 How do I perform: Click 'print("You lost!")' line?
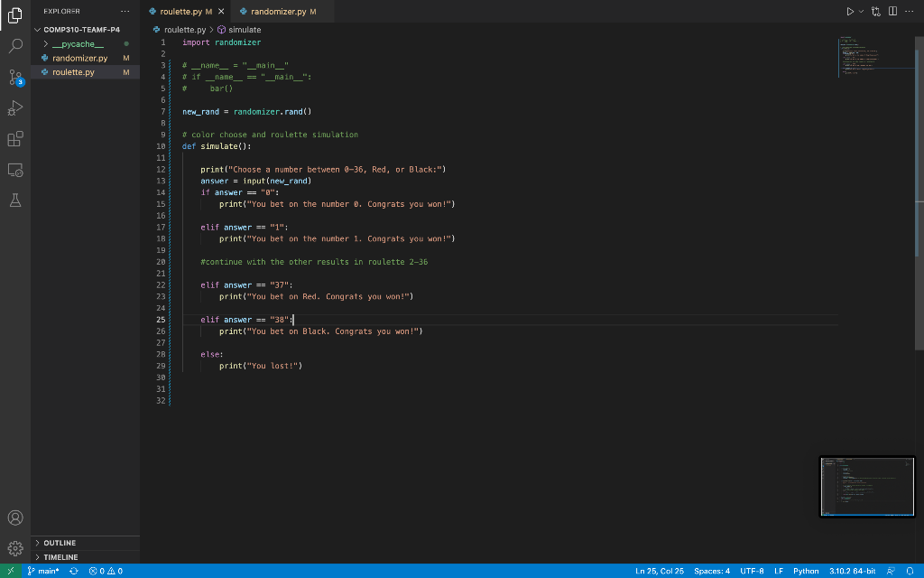261,366
